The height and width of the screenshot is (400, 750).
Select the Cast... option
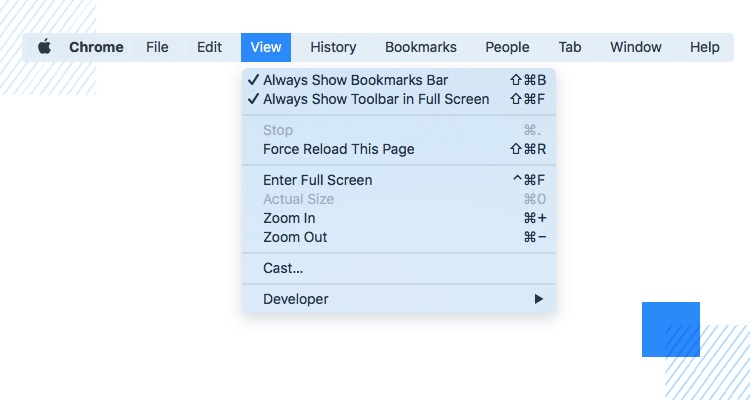[x=399, y=268]
